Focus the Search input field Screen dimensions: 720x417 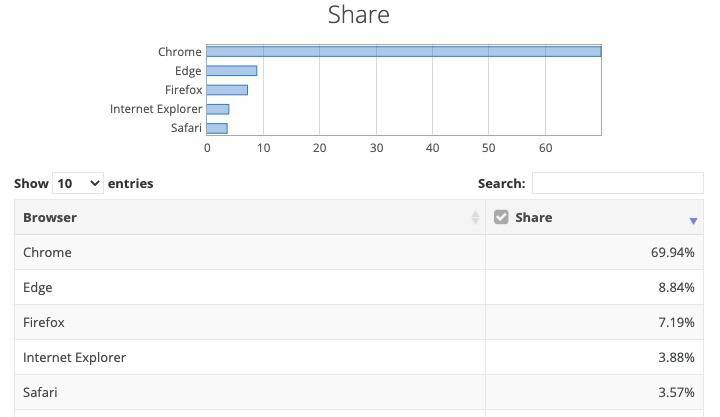point(617,183)
